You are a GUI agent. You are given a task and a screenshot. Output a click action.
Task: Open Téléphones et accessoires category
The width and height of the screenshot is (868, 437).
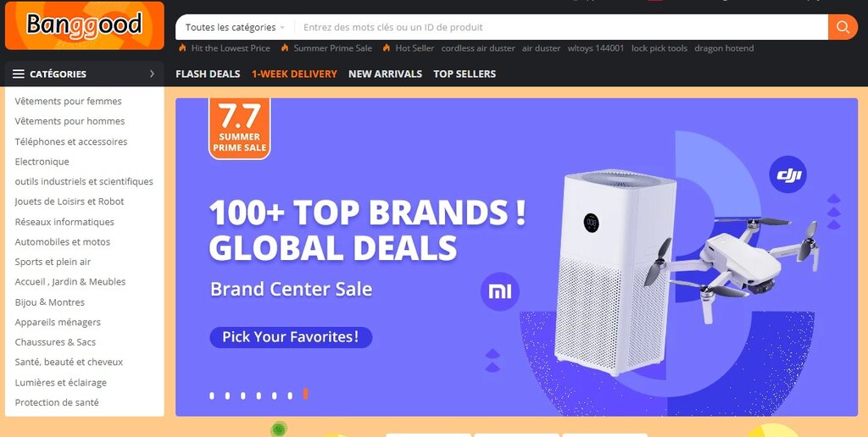point(71,141)
